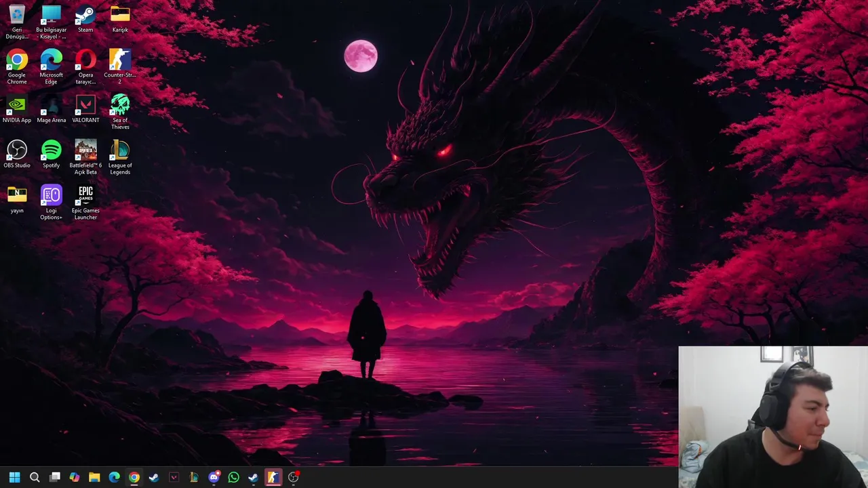Viewport: 868px width, 488px height.
Task: Open Discord from the taskbar
Action: coord(214,477)
